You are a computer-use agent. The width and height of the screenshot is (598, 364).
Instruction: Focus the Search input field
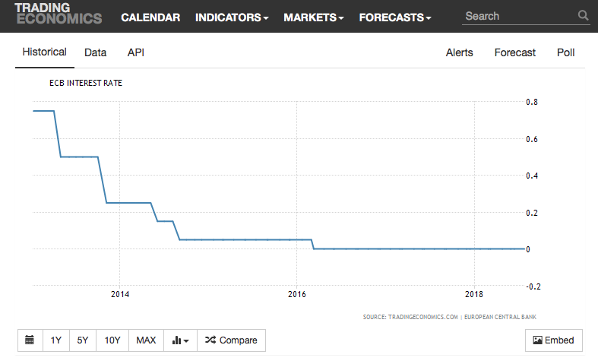pos(520,16)
